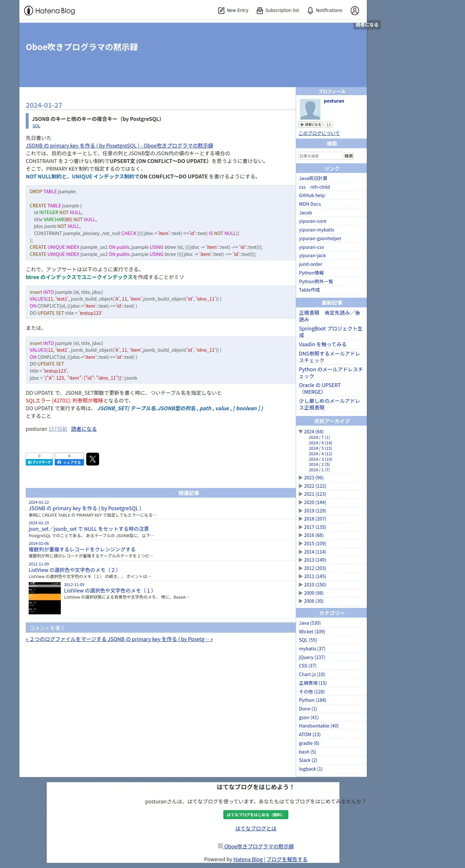The height and width of the screenshot is (868, 465).
Task: Click the はてなブログをはじめる（無料） button
Action: pyautogui.click(x=256, y=814)
